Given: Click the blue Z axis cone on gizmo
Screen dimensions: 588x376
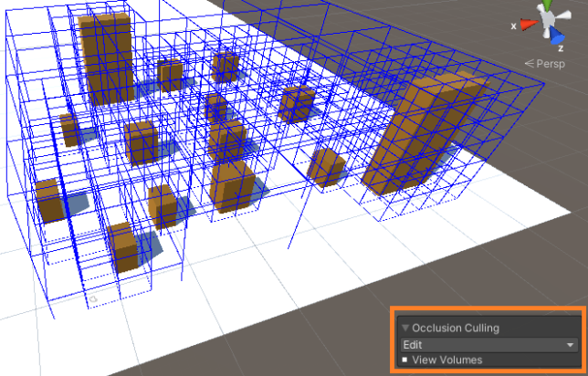Looking at the screenshot, I should click(555, 37).
